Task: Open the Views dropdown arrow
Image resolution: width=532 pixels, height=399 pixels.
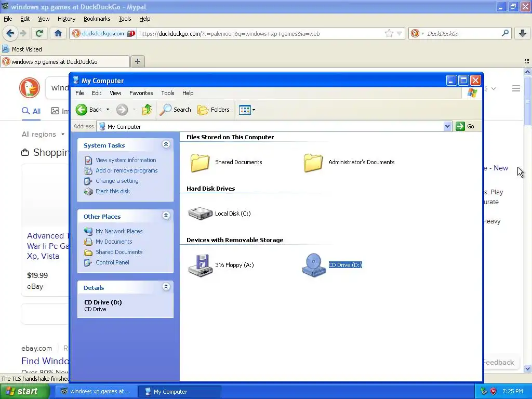Action: click(x=254, y=110)
